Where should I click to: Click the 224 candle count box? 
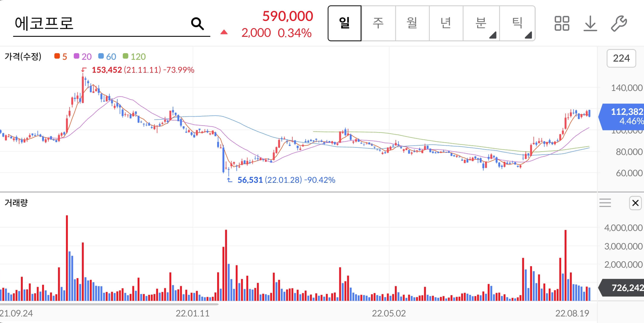pos(621,58)
